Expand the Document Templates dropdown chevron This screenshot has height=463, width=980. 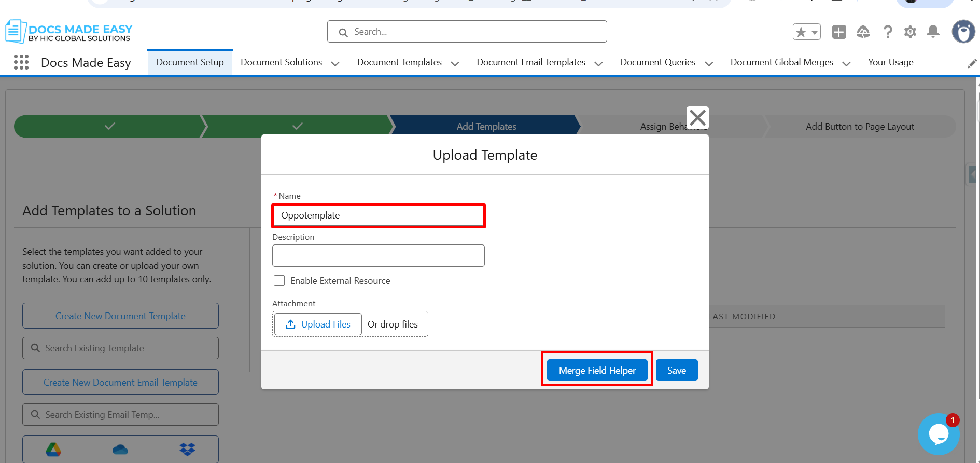point(455,64)
